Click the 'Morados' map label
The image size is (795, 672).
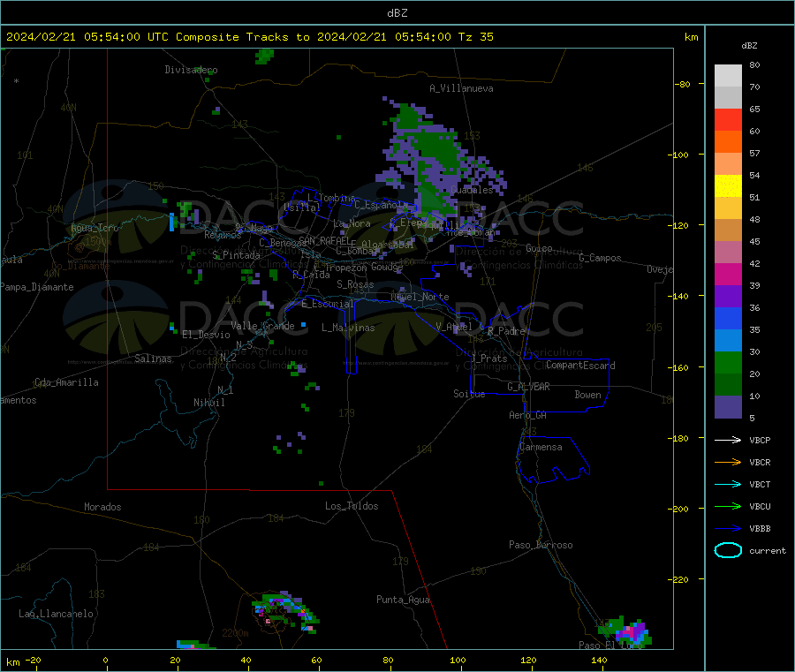coord(102,507)
